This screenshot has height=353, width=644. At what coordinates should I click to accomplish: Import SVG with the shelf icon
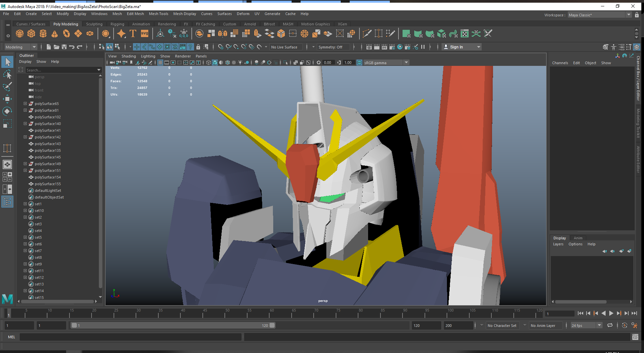(145, 34)
